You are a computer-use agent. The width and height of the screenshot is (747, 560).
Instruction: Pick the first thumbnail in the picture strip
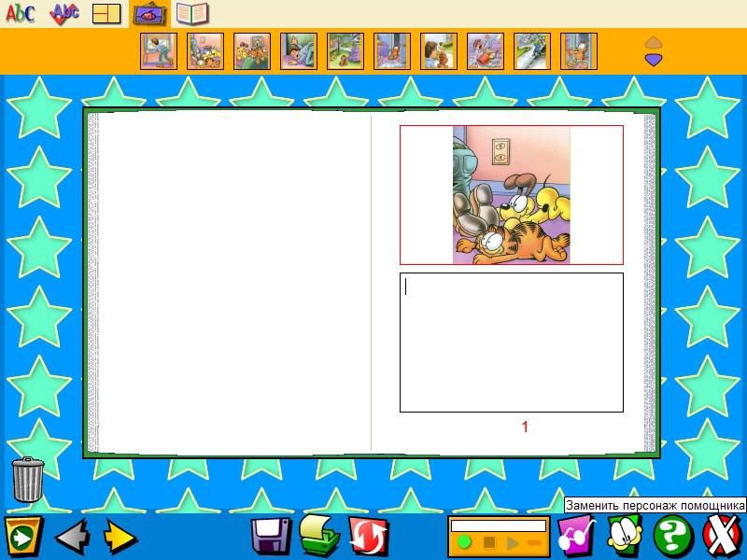point(159,51)
